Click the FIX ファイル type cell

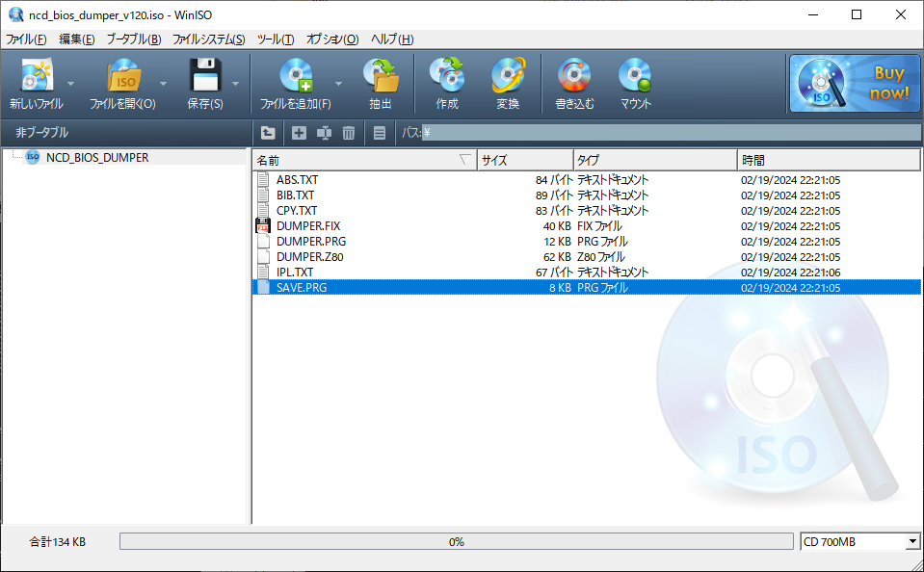tap(599, 226)
